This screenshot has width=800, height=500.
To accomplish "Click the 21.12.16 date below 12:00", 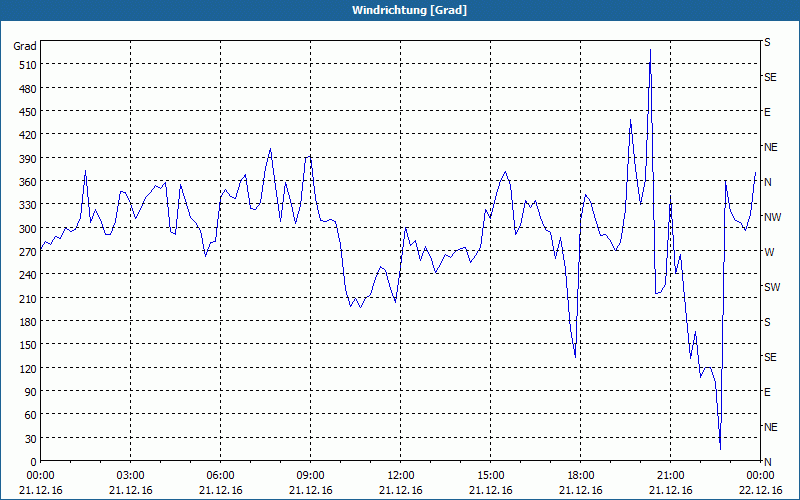I will 401,490.
